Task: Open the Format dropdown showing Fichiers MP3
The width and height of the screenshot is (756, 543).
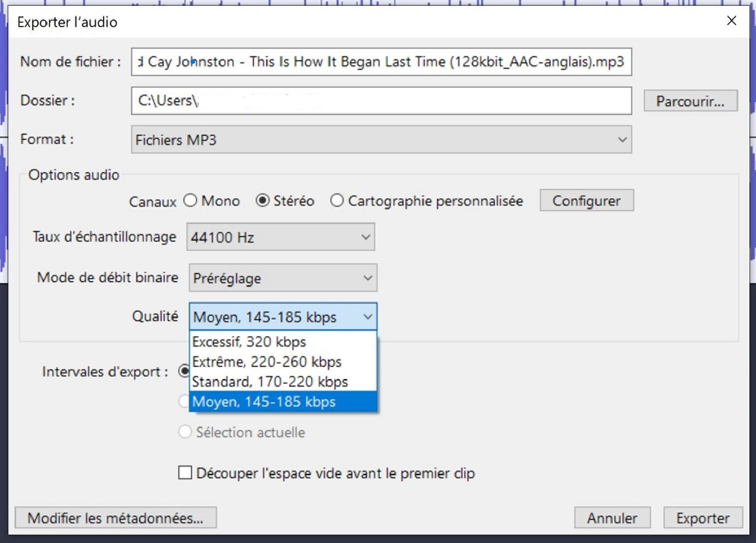Action: pos(381,140)
